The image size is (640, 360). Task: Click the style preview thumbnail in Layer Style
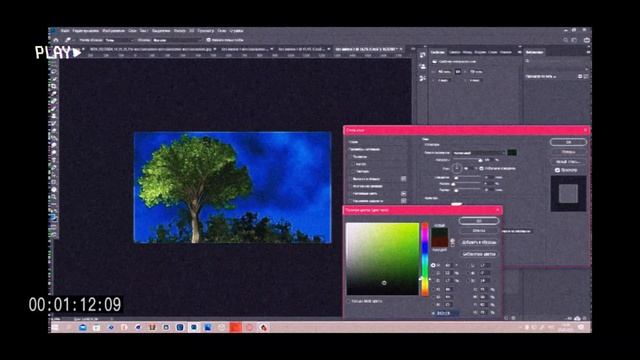[x=568, y=193]
